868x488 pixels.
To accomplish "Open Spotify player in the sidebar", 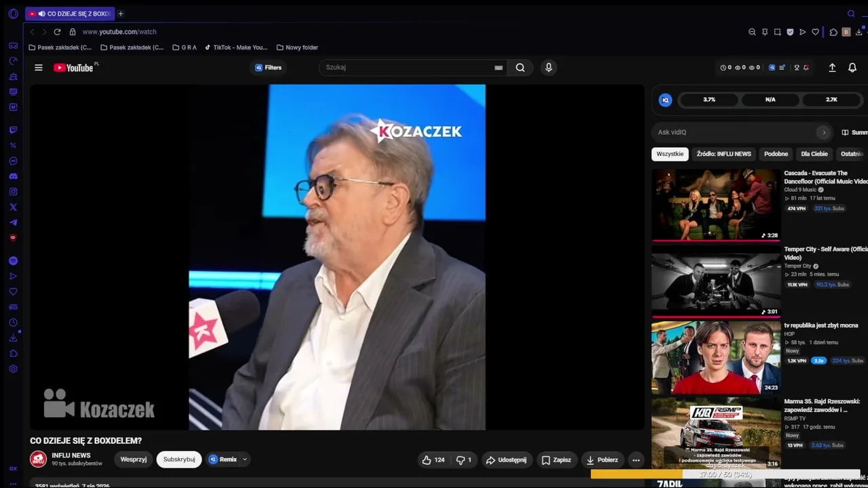I will (x=13, y=261).
